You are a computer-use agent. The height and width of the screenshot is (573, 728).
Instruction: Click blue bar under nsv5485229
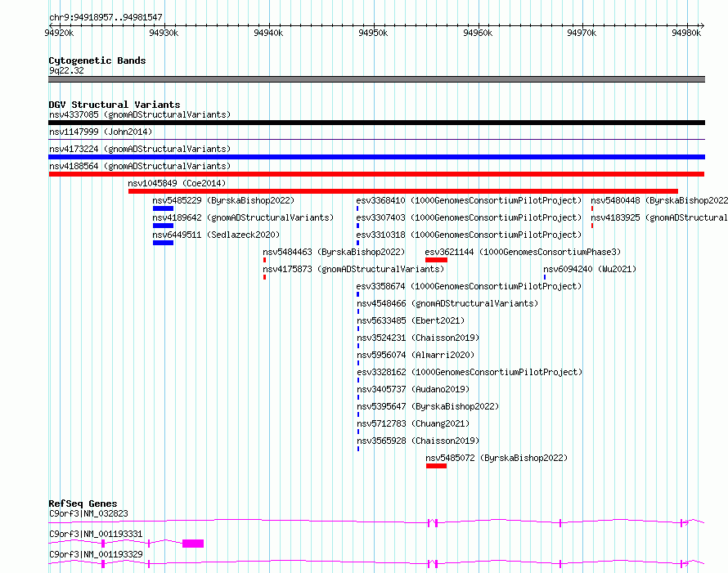click(x=163, y=208)
